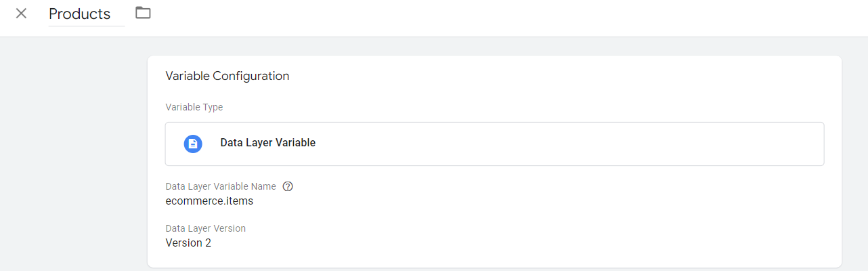Click the Variable Type label
Screen dimensions: 868x271
point(194,107)
